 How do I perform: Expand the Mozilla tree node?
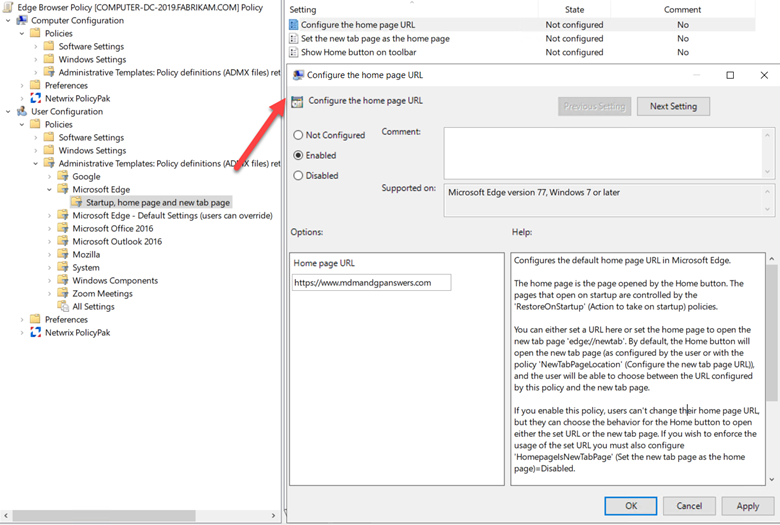pos(49,254)
